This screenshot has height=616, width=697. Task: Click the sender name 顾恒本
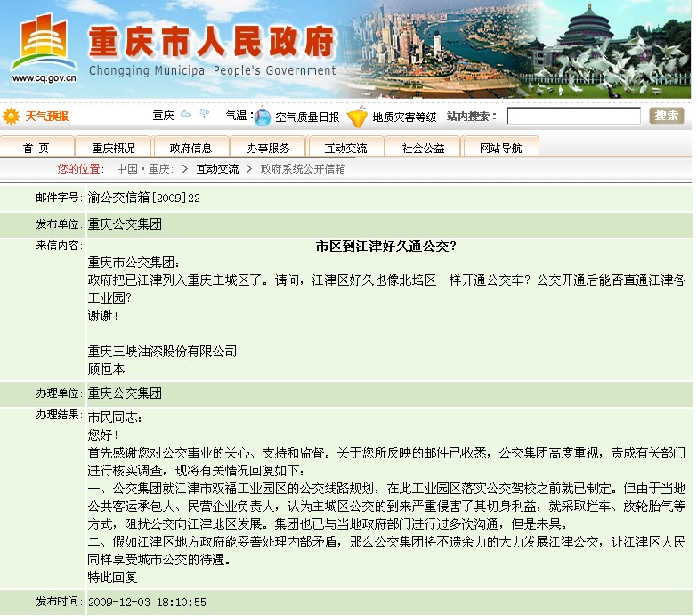(106, 369)
